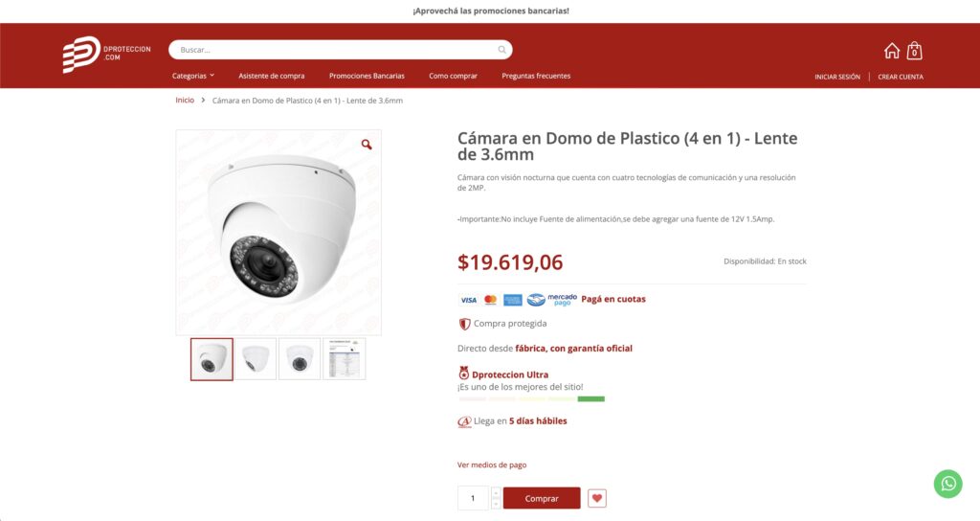Zoom product image with magnifier icon

(367, 145)
